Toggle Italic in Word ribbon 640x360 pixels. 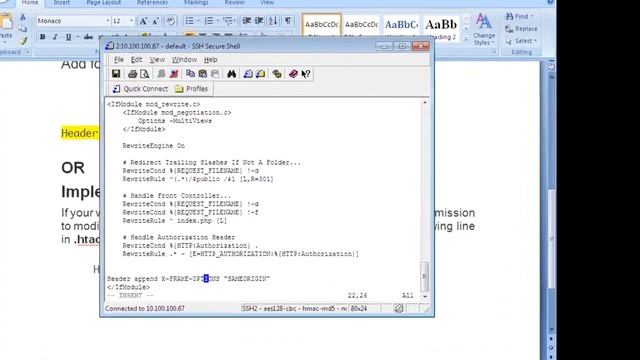[55, 37]
